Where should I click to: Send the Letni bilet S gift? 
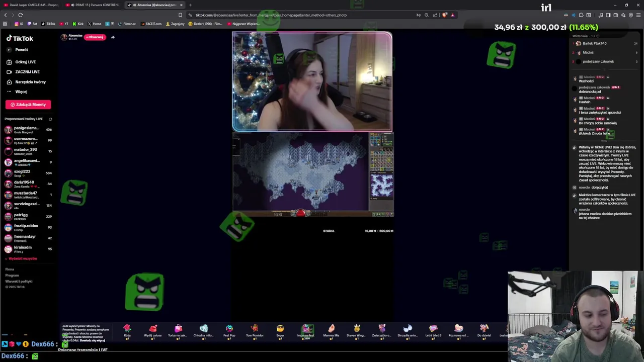point(433,331)
